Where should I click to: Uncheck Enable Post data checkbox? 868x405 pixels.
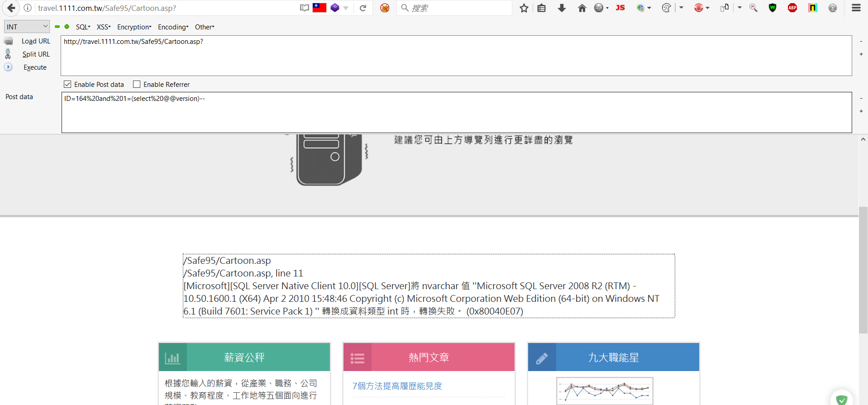(x=67, y=84)
